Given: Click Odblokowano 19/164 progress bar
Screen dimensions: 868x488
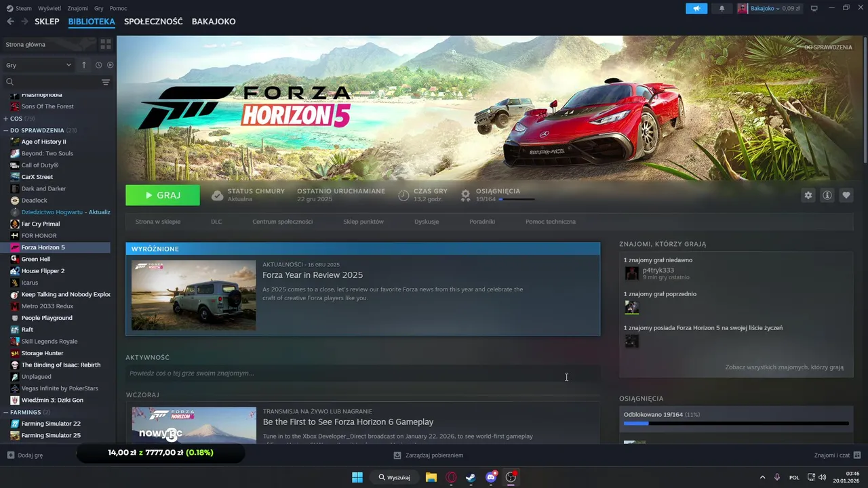Looking at the screenshot, I should (x=736, y=424).
